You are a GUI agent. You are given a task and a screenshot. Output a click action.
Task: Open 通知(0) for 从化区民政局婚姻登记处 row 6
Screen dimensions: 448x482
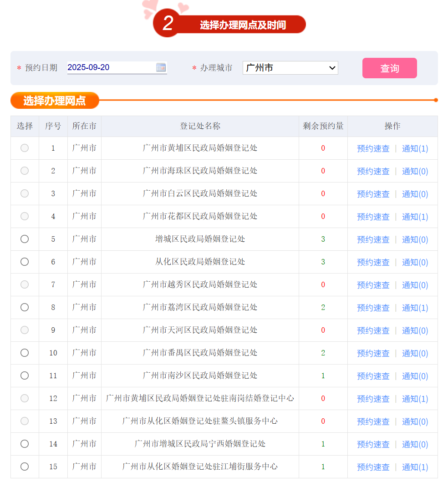tap(415, 262)
